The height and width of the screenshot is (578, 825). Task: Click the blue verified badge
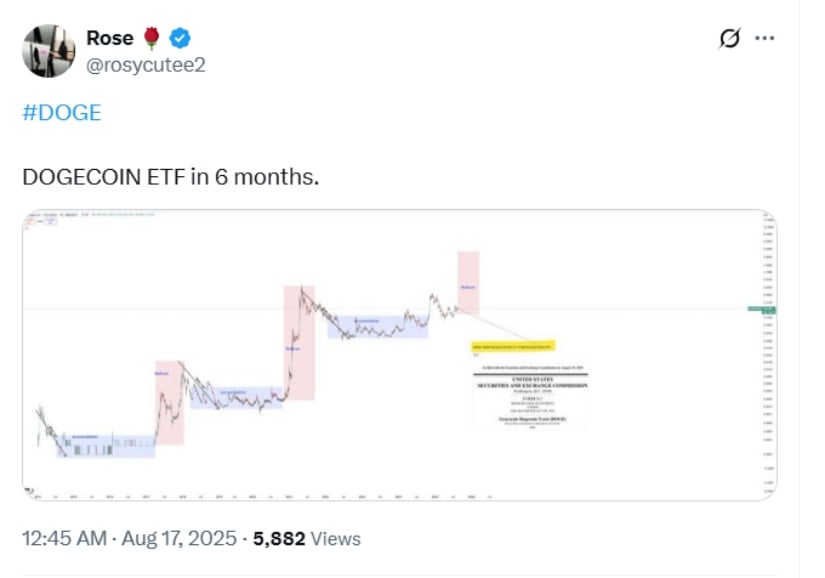[x=180, y=38]
